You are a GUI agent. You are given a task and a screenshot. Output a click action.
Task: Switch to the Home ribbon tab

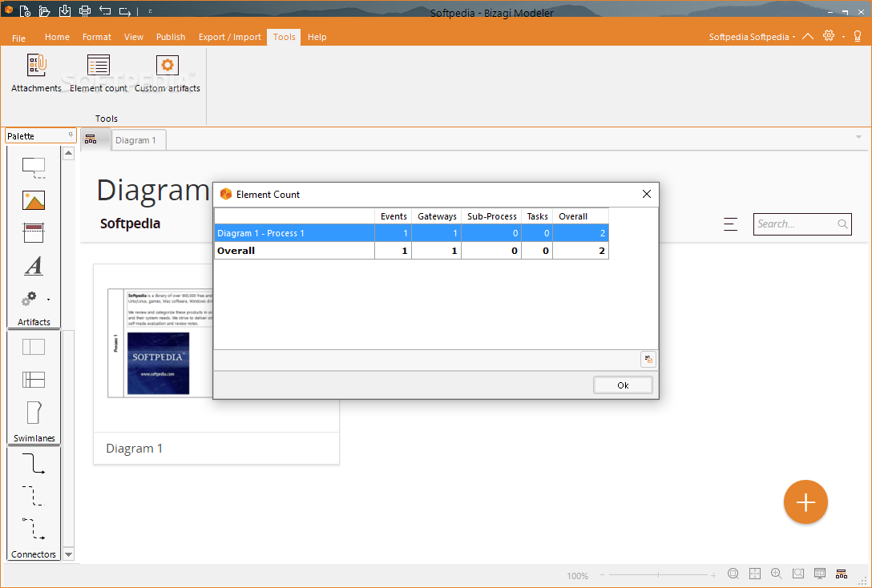tap(57, 37)
